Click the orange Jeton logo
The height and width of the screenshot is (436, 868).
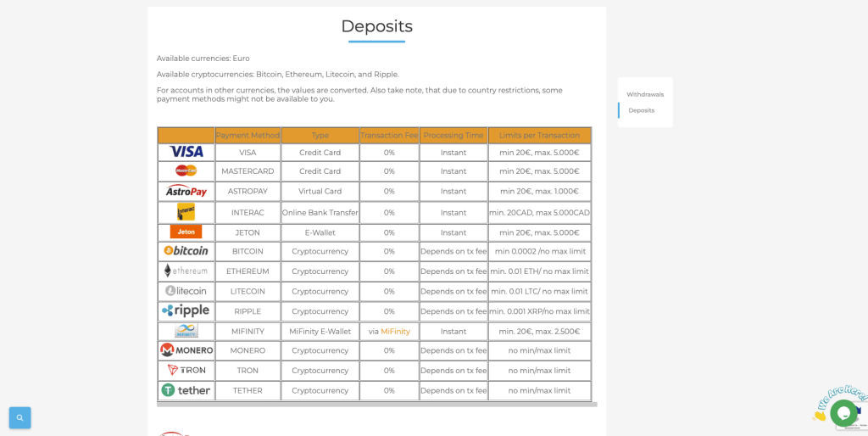pos(186,232)
